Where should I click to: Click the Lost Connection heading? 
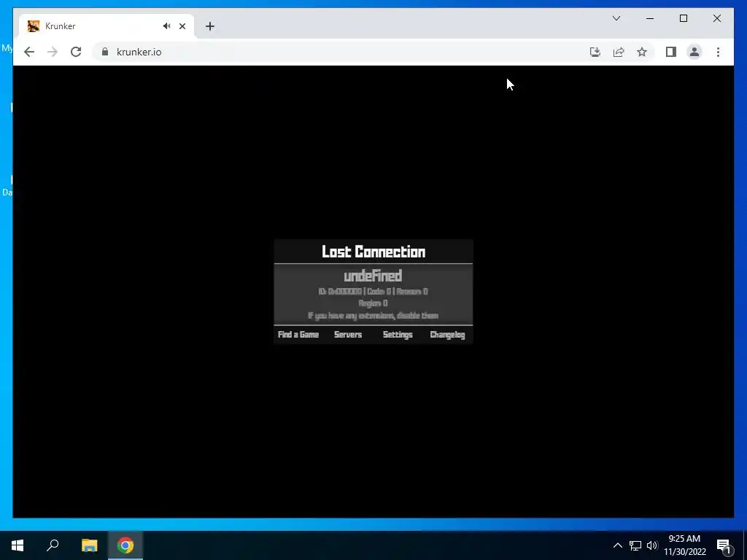(x=373, y=252)
